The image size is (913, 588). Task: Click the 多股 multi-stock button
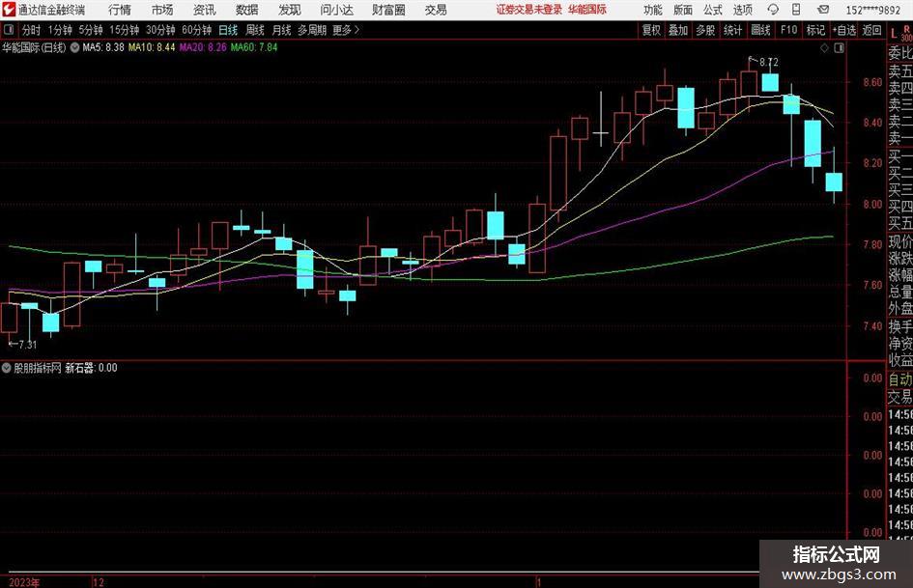[705, 30]
